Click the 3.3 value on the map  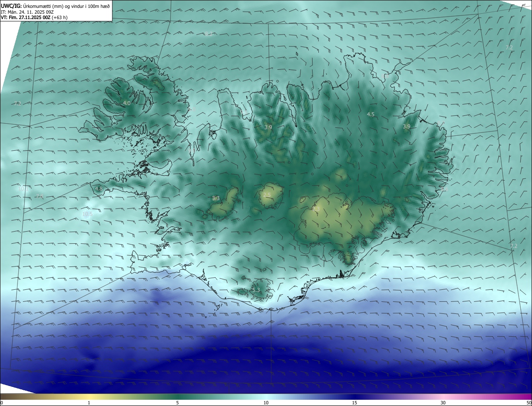point(216,198)
